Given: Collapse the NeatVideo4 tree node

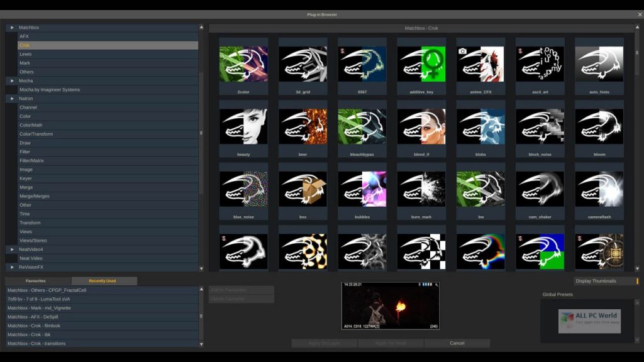Looking at the screenshot, I should pos(12,250).
